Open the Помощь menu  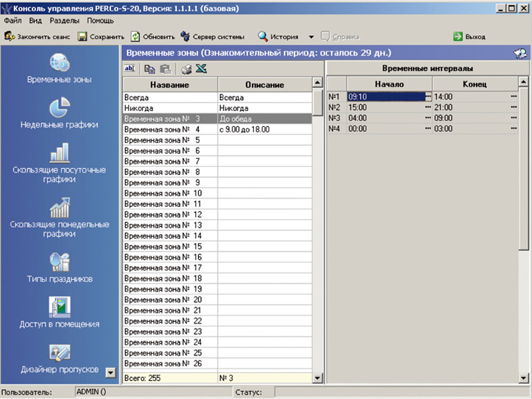tap(100, 21)
